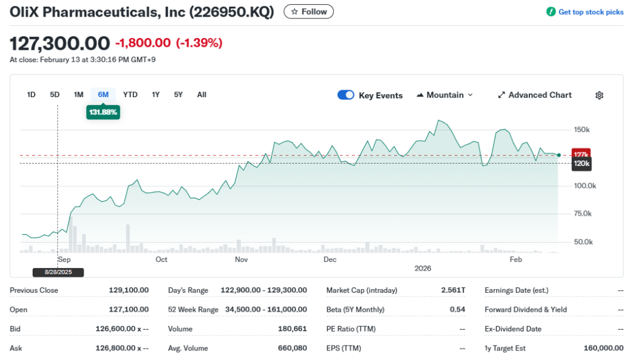
Task: Click the Mountain chart type icon
Action: coord(421,95)
